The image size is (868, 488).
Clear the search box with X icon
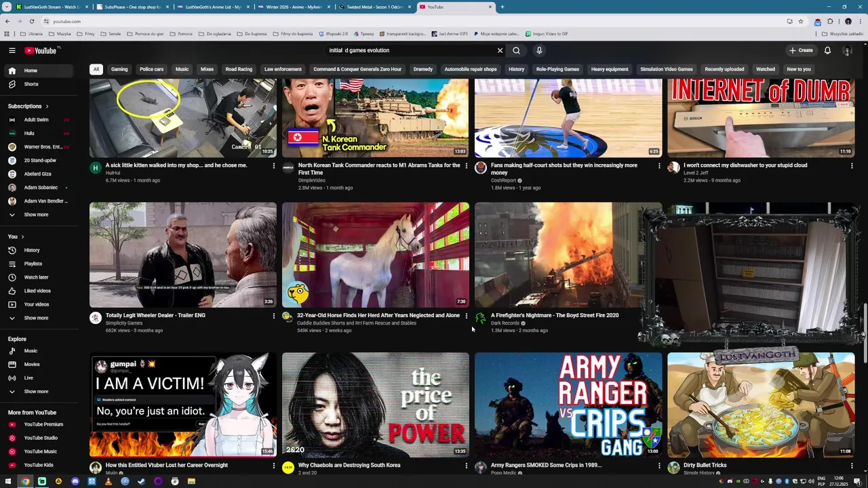pos(500,50)
